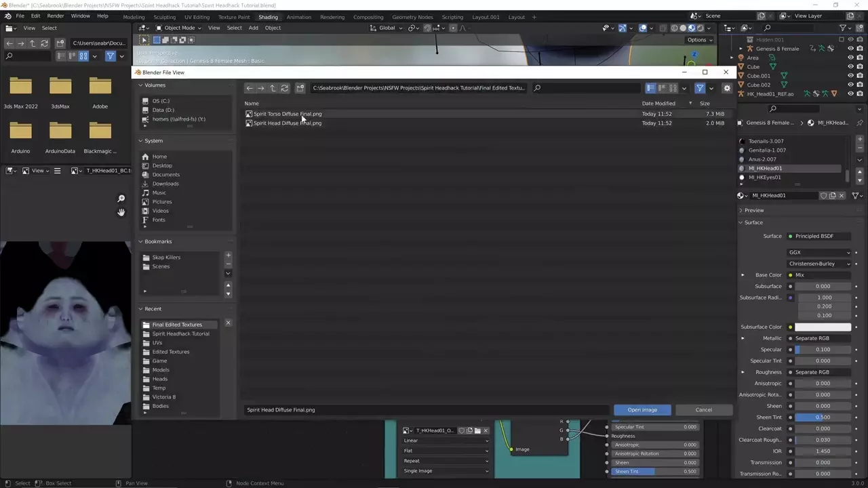Open the Christensen-Burley subsurface method dropdown
The image size is (868, 488).
coord(819,264)
